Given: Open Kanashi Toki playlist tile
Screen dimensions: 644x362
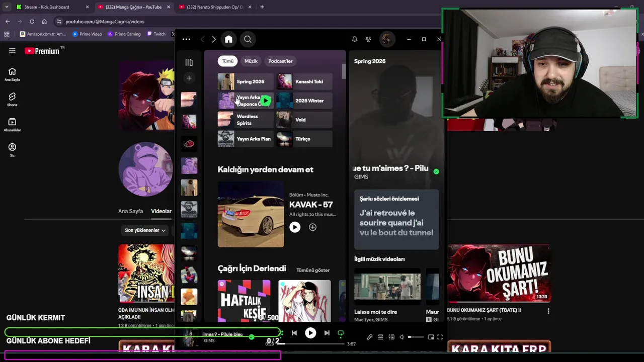Looking at the screenshot, I should pos(304,81).
